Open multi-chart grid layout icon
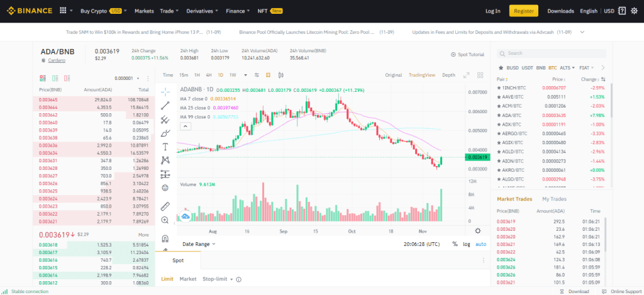 480,75
